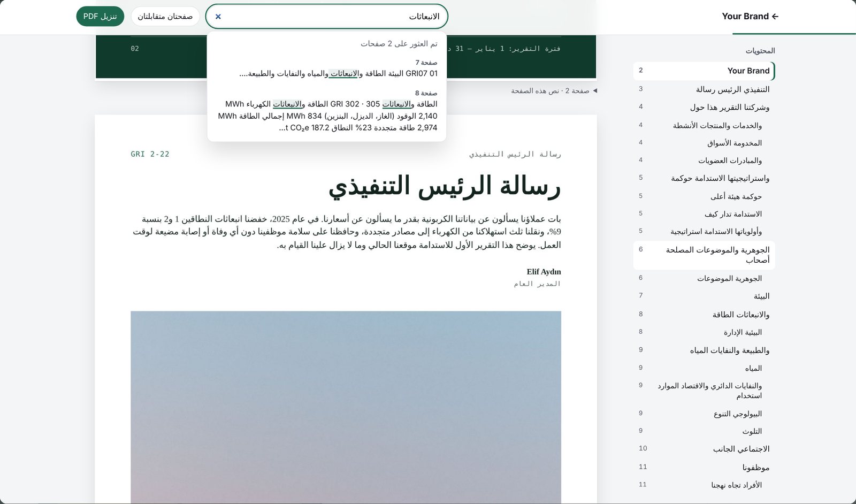
Task: Open الأسواق المخدومة contents entry
Action: [704, 143]
